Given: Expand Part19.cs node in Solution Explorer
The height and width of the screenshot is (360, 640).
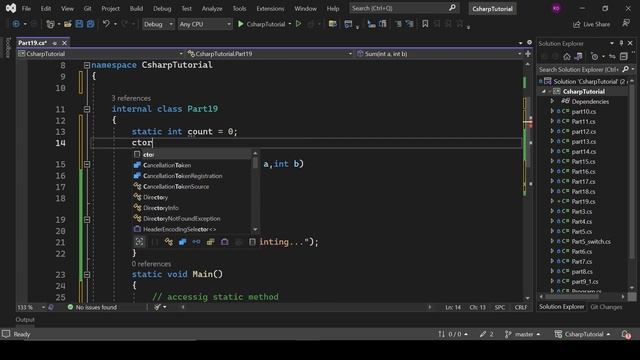Looking at the screenshot, I should [552, 201].
